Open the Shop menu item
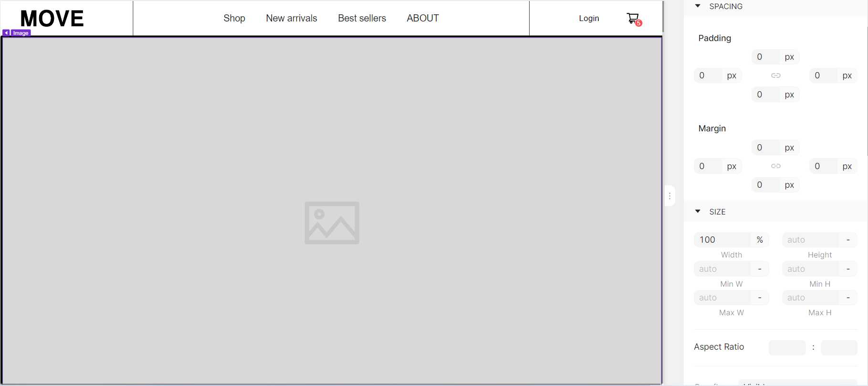The image size is (868, 386). [x=234, y=18]
